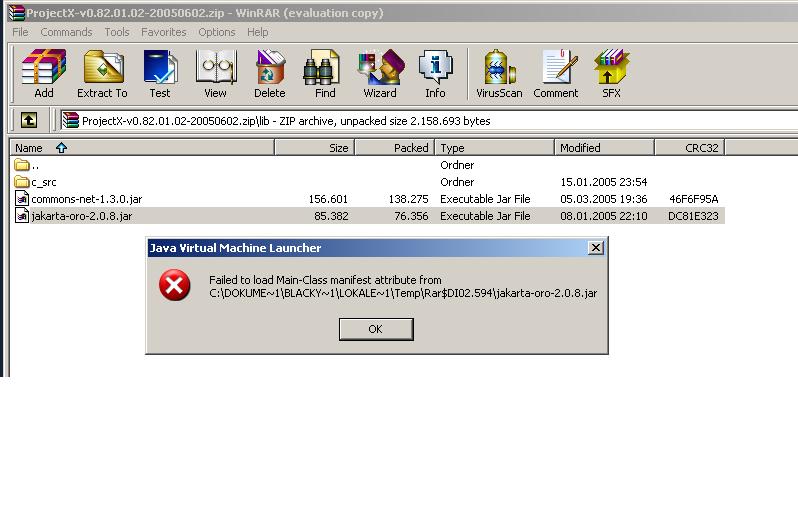The width and height of the screenshot is (798, 512).
Task: Click the WinRAR title bar icon
Action: (x=16, y=12)
